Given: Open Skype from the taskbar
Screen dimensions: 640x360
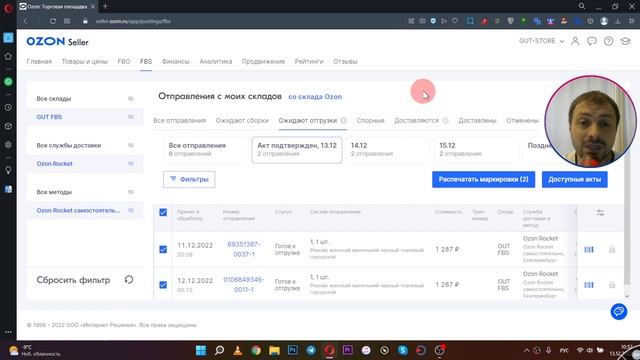Looking at the screenshot, I should 403,350.
